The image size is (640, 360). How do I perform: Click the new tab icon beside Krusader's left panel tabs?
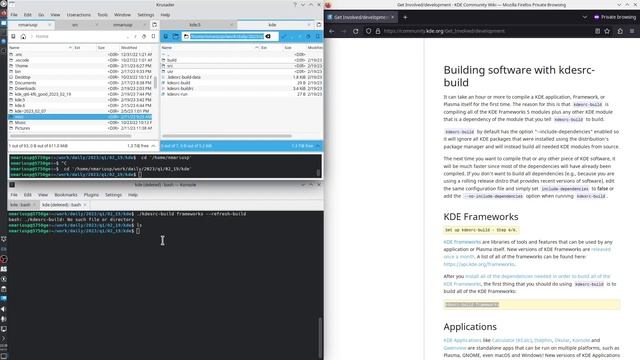[154, 25]
